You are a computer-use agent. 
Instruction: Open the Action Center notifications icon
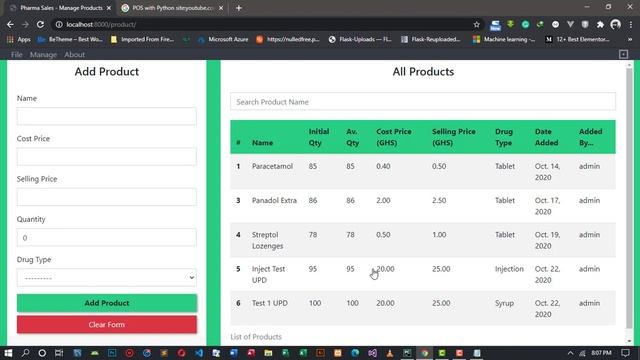tap(625, 353)
